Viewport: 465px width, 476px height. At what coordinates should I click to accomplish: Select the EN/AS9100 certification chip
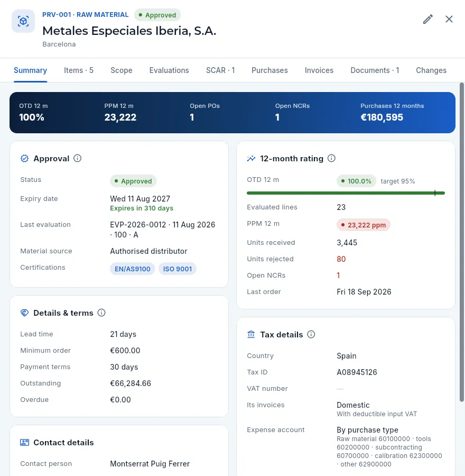132,269
